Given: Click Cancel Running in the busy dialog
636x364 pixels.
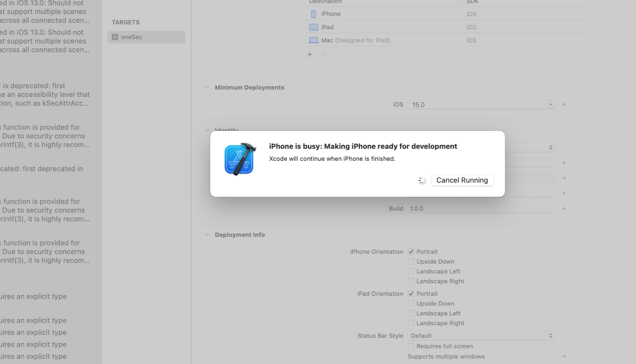Looking at the screenshot, I should [462, 180].
